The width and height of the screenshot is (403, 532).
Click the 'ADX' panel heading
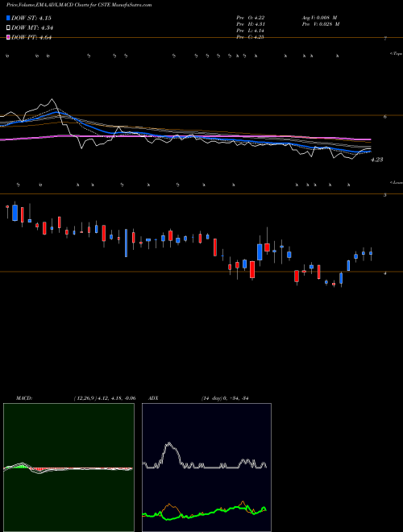tap(153, 398)
